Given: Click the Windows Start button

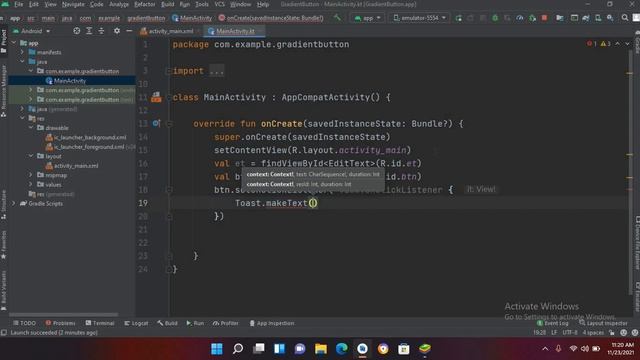Looking at the screenshot, I should (x=217, y=349).
